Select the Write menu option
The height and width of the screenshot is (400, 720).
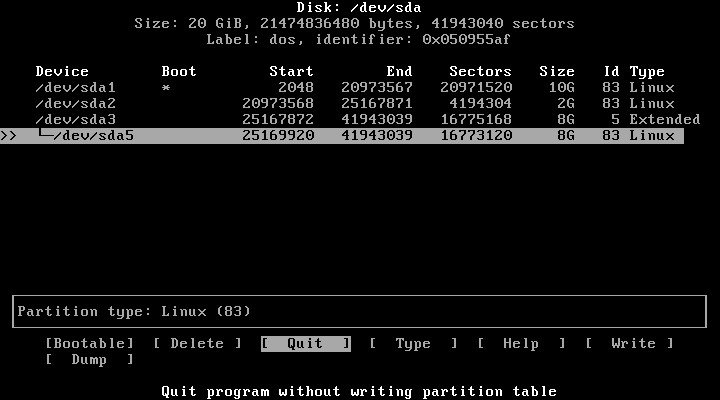tap(629, 344)
